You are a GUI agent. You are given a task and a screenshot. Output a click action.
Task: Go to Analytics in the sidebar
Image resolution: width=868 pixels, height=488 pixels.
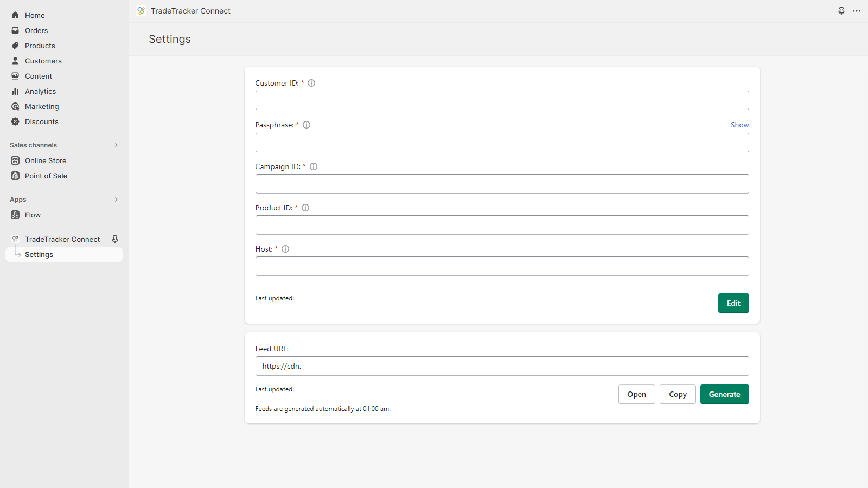(40, 91)
